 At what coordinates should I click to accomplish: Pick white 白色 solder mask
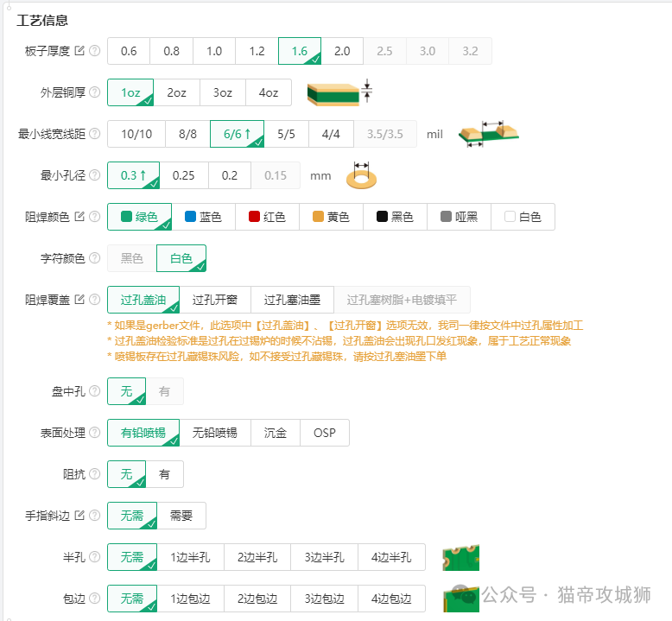pos(523,217)
